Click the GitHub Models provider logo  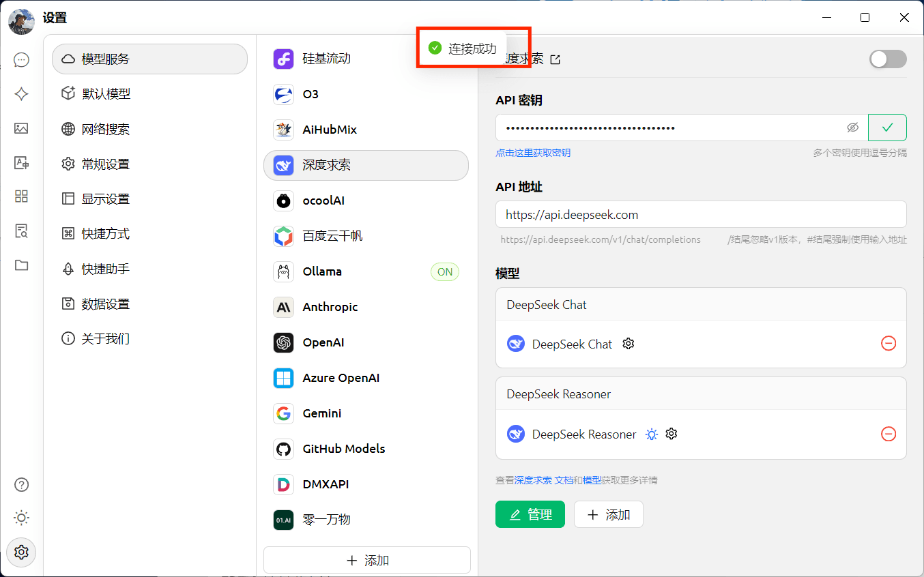click(283, 449)
